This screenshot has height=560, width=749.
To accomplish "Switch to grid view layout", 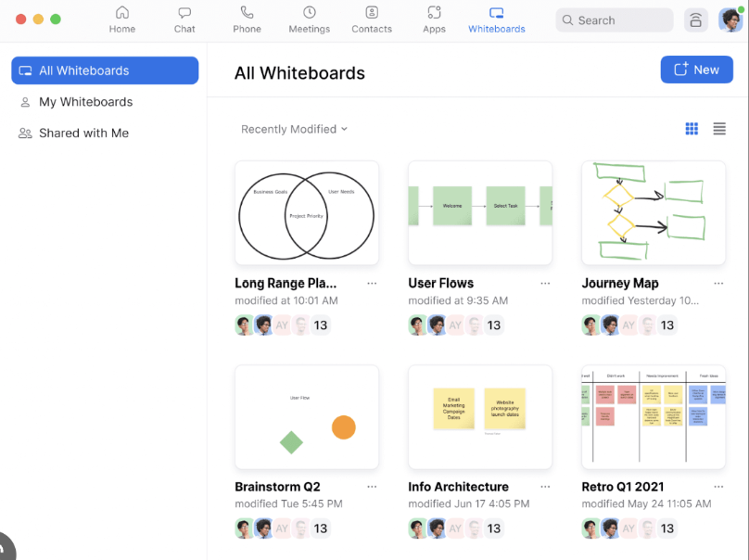I will 692,129.
